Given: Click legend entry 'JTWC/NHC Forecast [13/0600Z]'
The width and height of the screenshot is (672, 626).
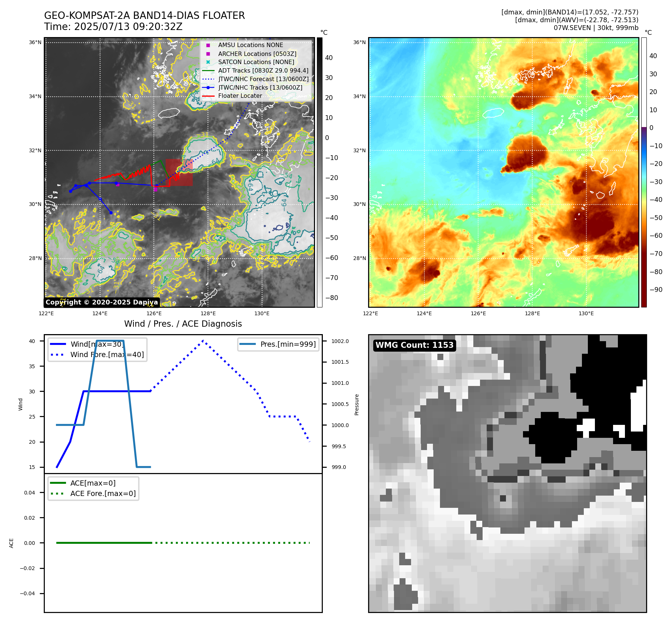Looking at the screenshot, I should click(263, 79).
